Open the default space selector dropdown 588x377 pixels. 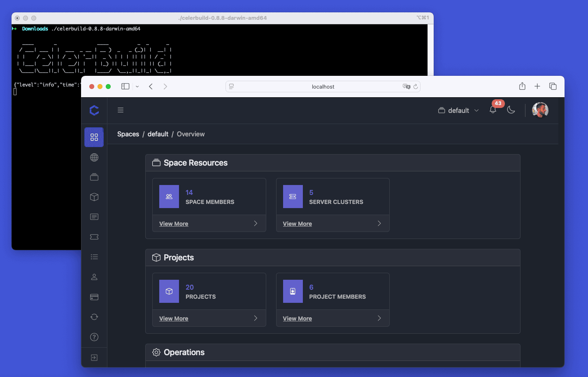tap(458, 110)
